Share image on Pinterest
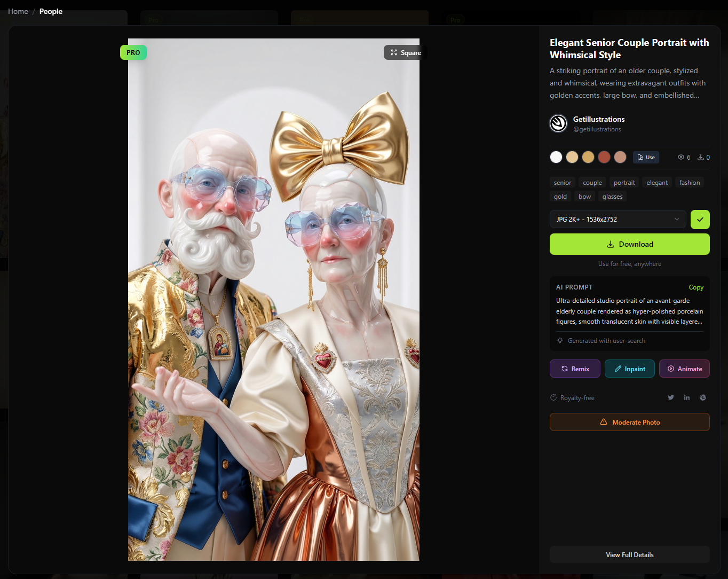This screenshot has width=728, height=579. [x=703, y=397]
